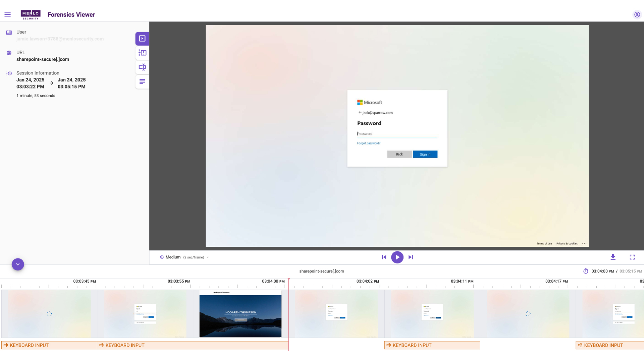Open the video playback view in sidebar
644x362 pixels.
[x=142, y=38]
